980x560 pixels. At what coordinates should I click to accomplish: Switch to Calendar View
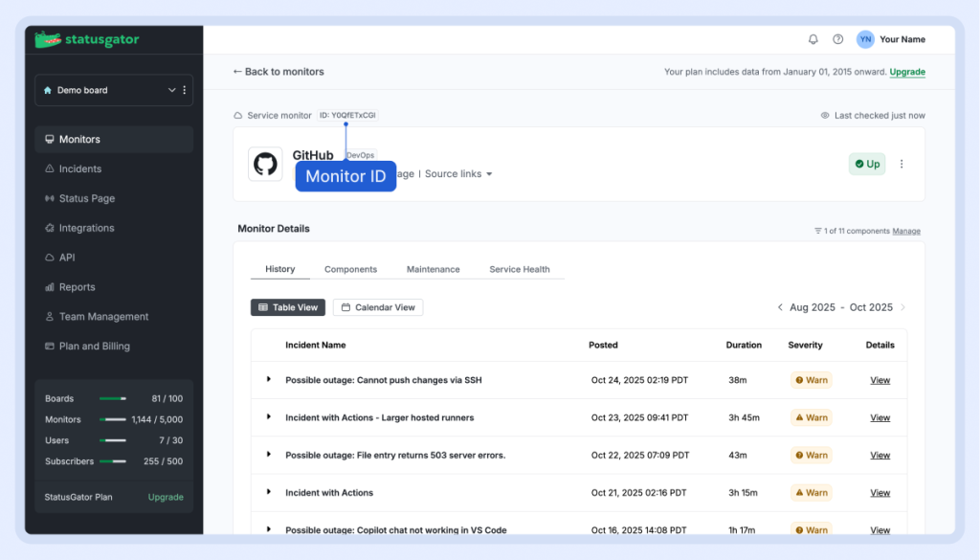click(x=377, y=307)
